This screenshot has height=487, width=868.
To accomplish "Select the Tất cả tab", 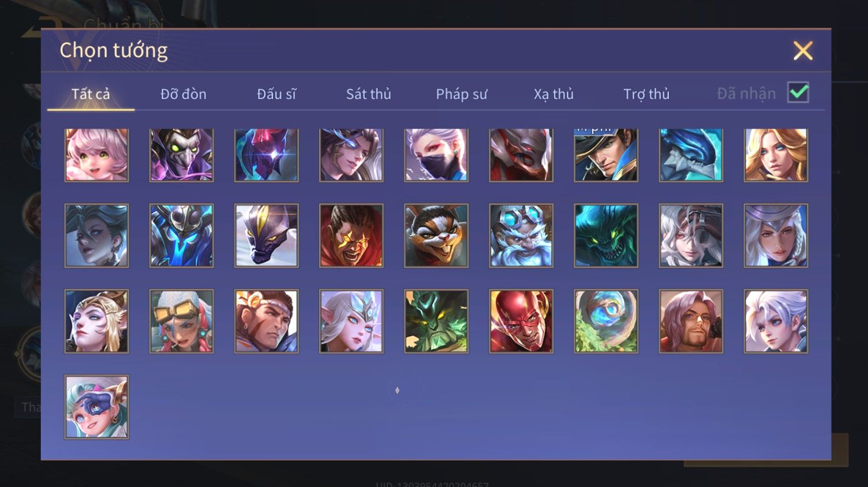I will tap(91, 94).
